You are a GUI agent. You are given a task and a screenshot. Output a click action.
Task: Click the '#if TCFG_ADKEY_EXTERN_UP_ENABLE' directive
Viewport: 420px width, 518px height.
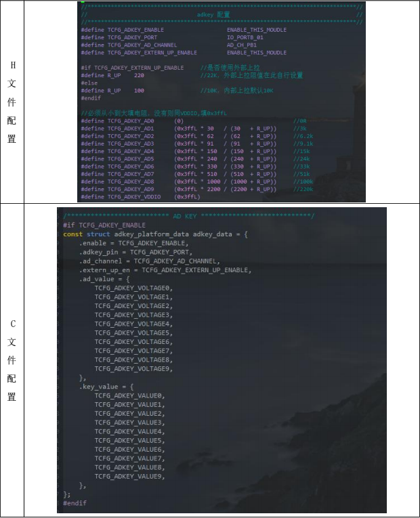coord(132,68)
